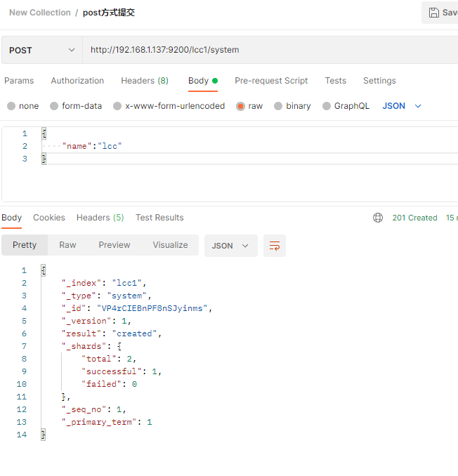Open the POST method dropdown
This screenshot has width=458, height=476.
tap(41, 51)
